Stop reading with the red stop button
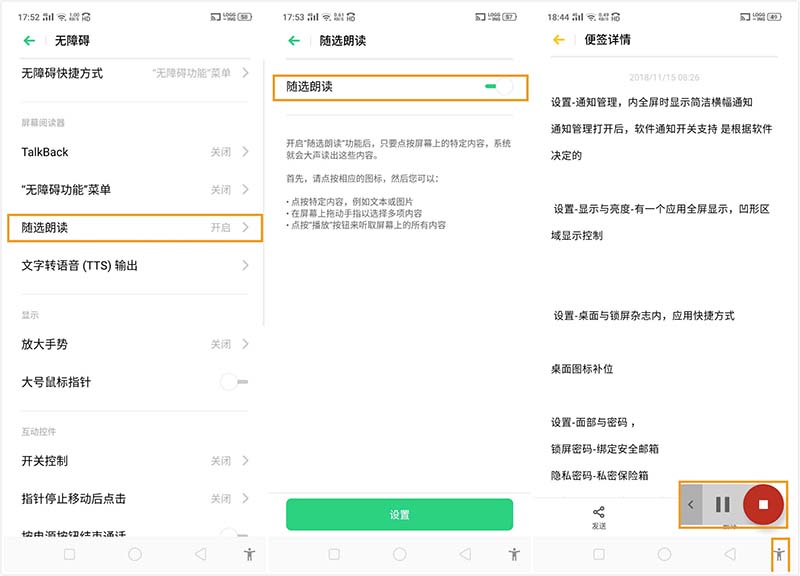Screen dimensions: 800x576 coord(761,505)
